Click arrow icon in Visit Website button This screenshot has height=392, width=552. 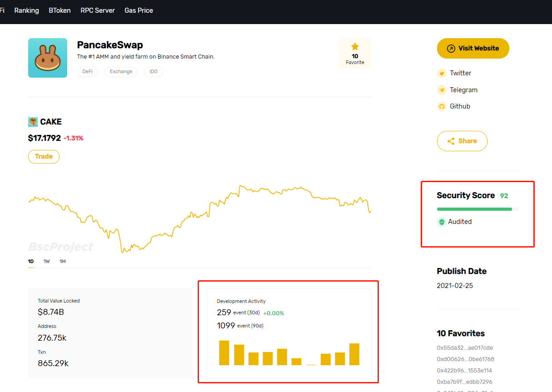[451, 49]
